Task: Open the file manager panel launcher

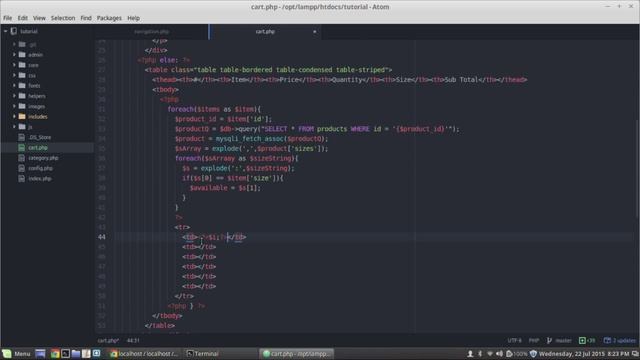Action: click(76, 353)
